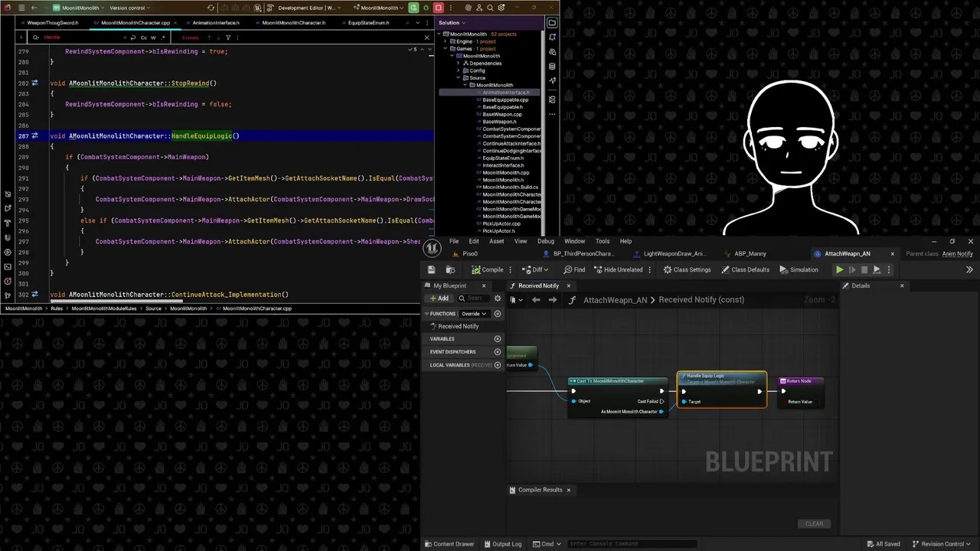The width and height of the screenshot is (980, 551).
Task: Click the Stop simulation square icon
Action: click(864, 269)
